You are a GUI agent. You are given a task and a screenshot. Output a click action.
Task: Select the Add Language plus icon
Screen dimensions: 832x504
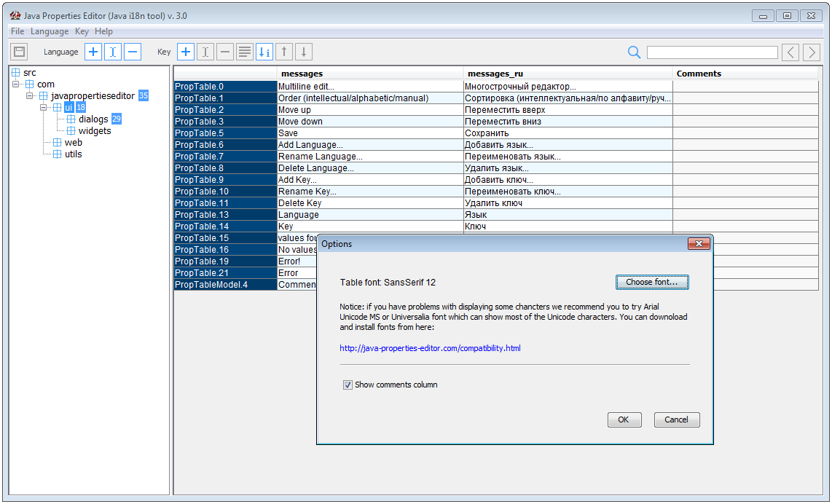click(x=93, y=52)
